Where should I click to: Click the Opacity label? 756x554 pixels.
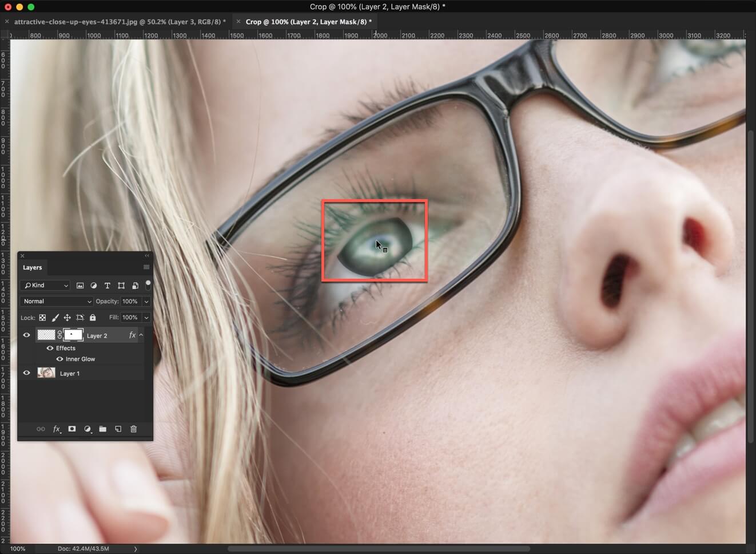coord(108,302)
